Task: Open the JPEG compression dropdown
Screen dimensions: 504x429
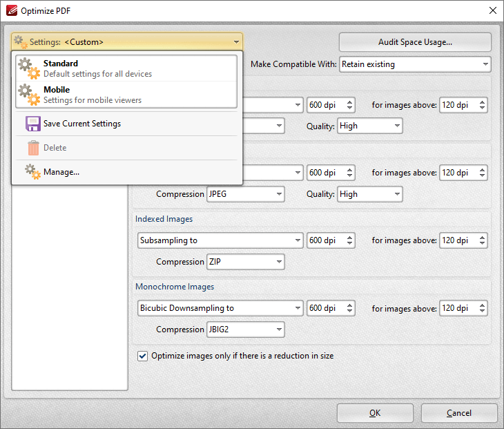Action: (246, 194)
